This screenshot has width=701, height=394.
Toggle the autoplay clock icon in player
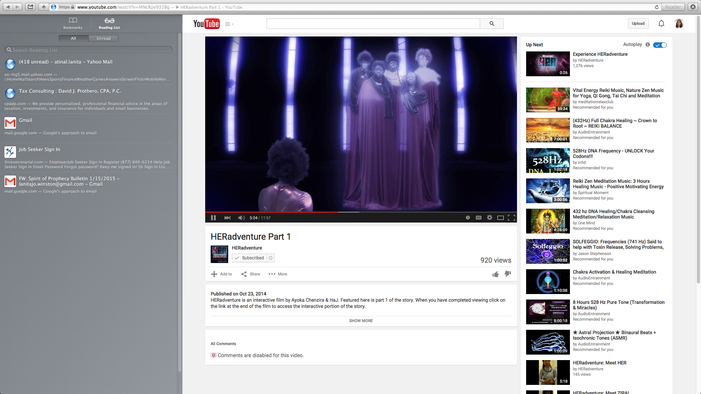coord(468,218)
